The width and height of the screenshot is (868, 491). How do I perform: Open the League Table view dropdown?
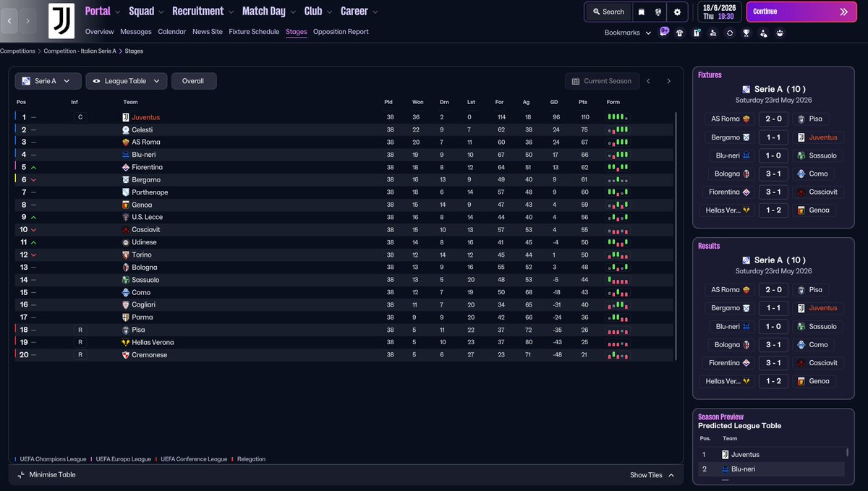127,81
